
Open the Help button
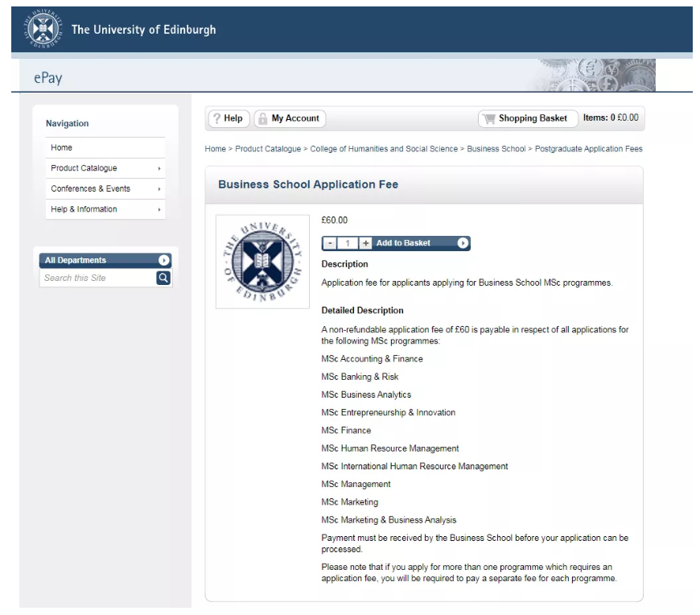[229, 118]
